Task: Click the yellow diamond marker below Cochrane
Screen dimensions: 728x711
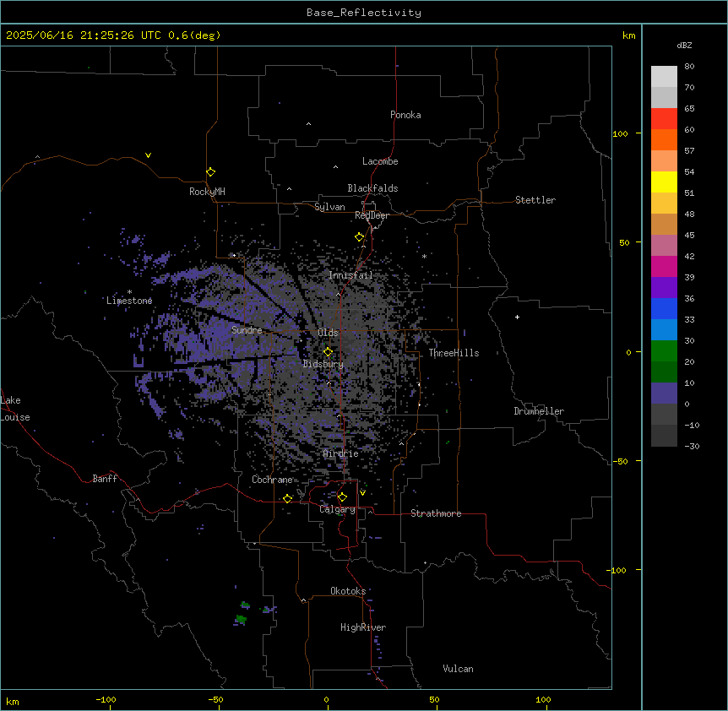Action: point(287,498)
